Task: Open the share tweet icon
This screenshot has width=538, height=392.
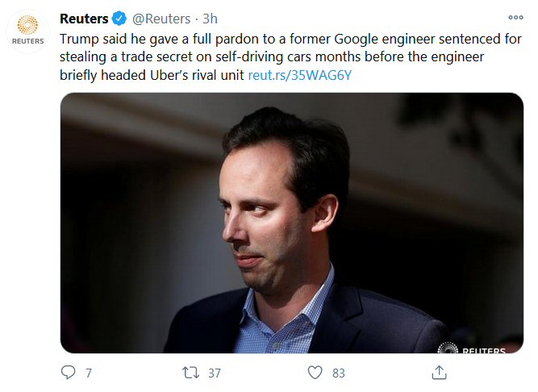Action: 439,372
